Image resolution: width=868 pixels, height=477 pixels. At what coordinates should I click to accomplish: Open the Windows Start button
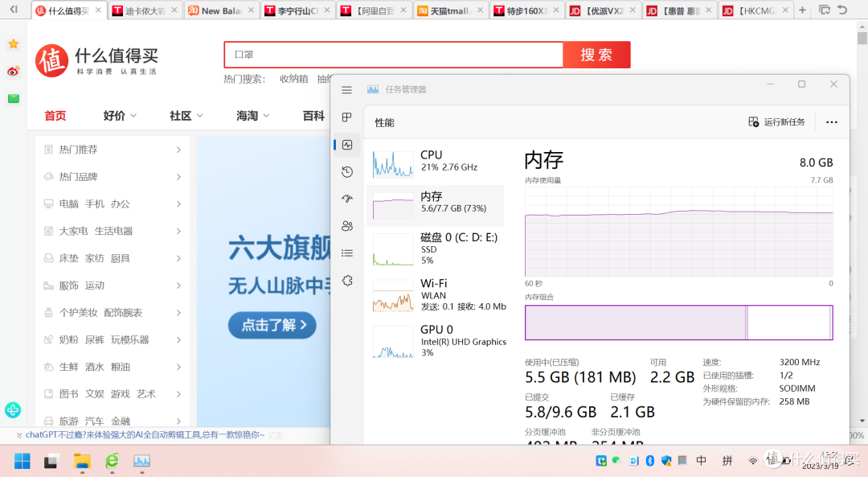(23, 461)
